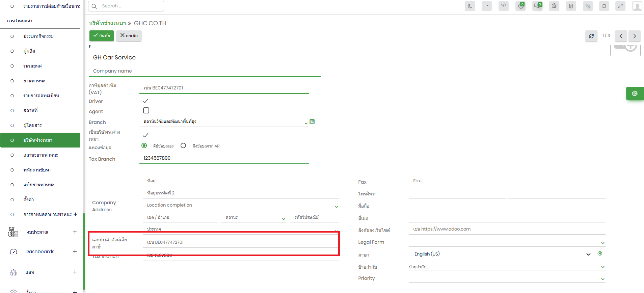Select the ดึงข้อมูลจาก API radio option
The image size is (644, 293).
click(x=183, y=145)
